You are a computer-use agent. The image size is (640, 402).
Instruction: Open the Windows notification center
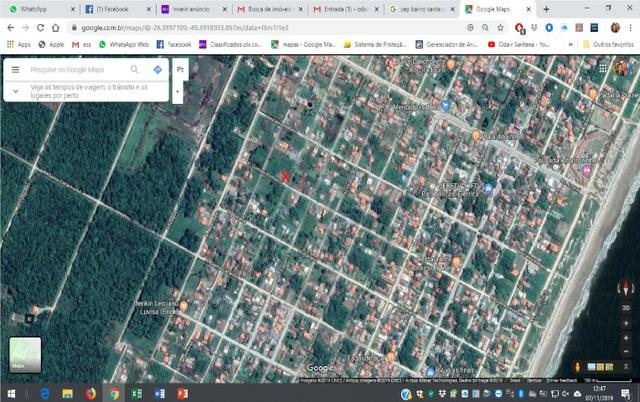point(626,393)
